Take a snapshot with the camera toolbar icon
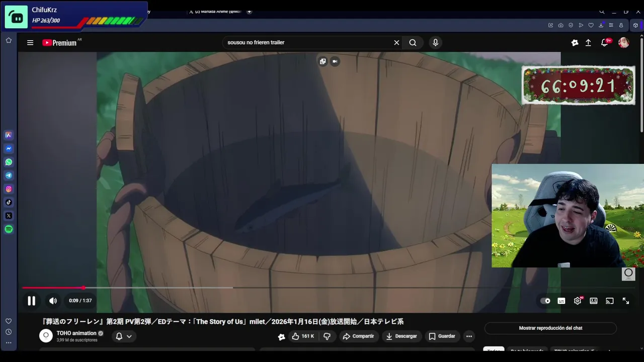The height and width of the screenshot is (362, 644). click(x=560, y=25)
